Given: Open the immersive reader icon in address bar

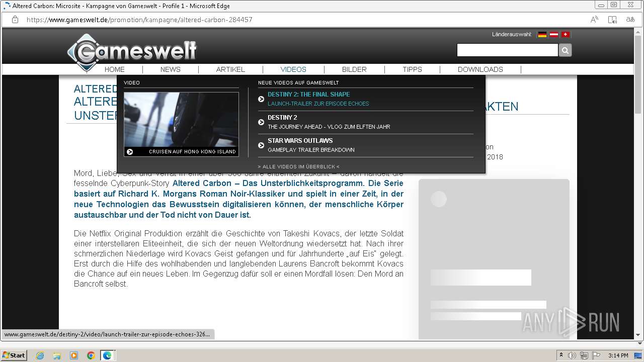Looking at the screenshot, I should point(612,20).
